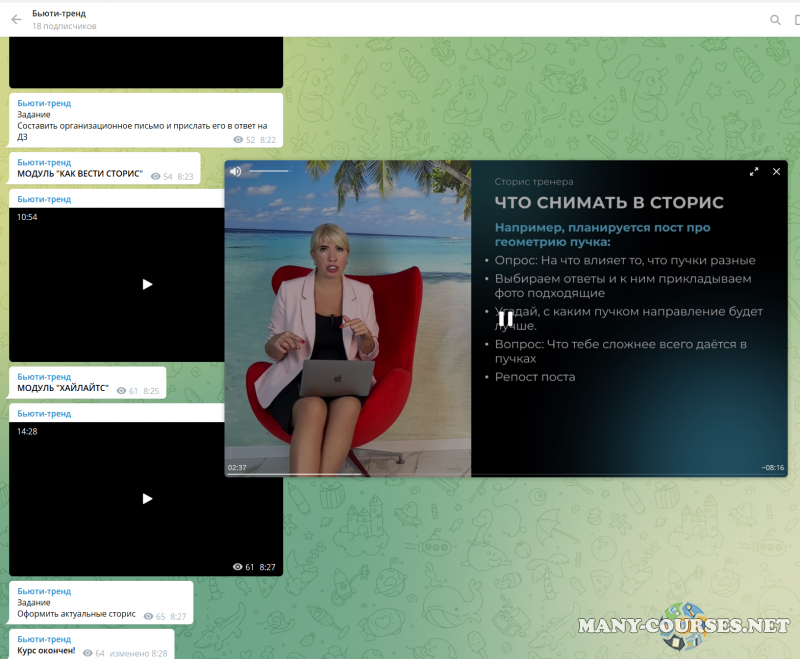
Task: Click the 18 подписчиков subscriber count
Action: tap(64, 26)
